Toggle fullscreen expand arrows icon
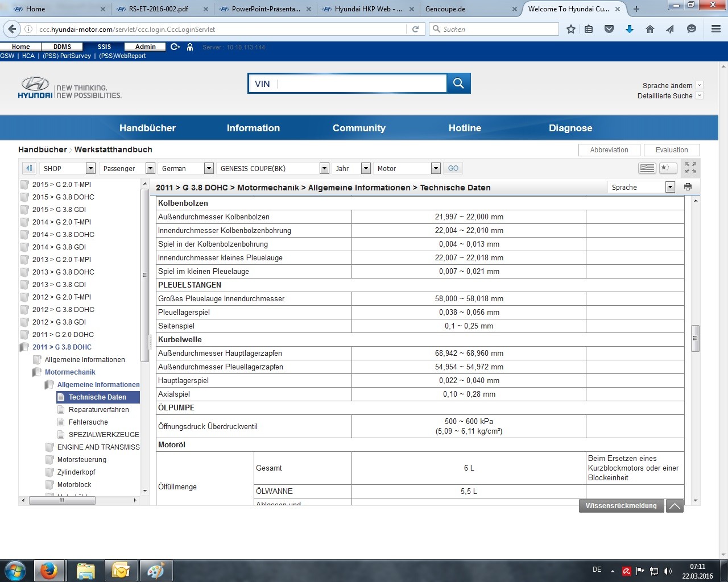Image resolution: width=728 pixels, height=582 pixels. [x=690, y=168]
